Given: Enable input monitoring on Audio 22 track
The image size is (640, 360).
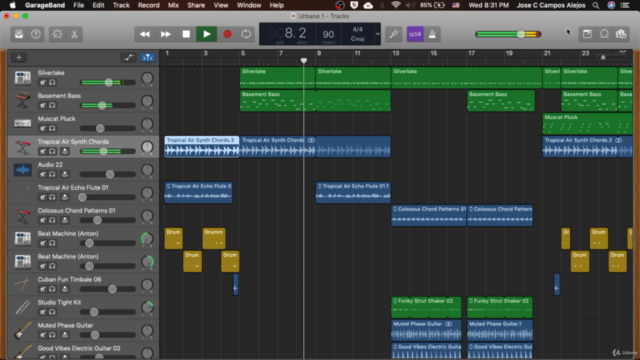Looking at the screenshot, I should tap(64, 174).
